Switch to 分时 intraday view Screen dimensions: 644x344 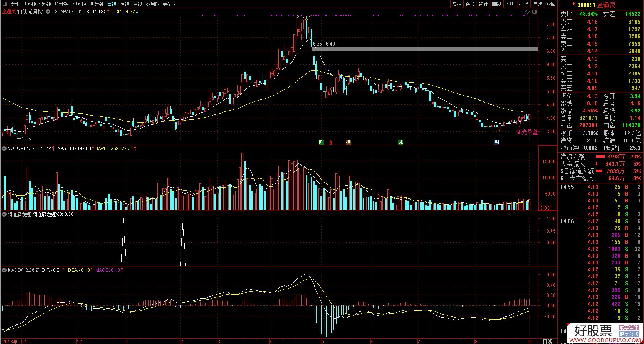pos(16,4)
